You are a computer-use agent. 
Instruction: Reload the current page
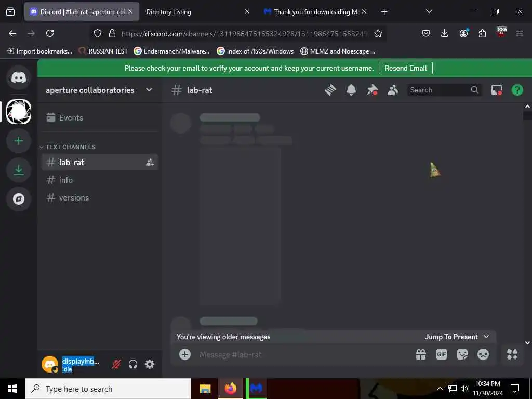50,33
